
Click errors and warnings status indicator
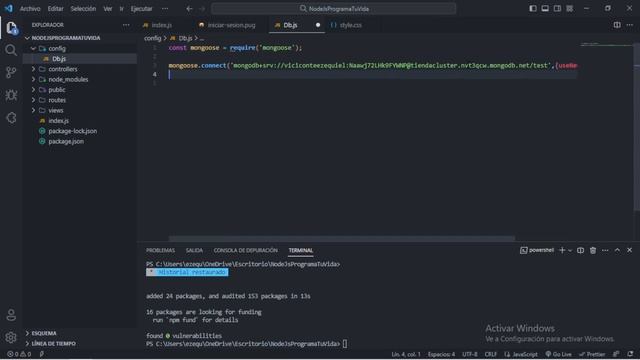point(19,354)
